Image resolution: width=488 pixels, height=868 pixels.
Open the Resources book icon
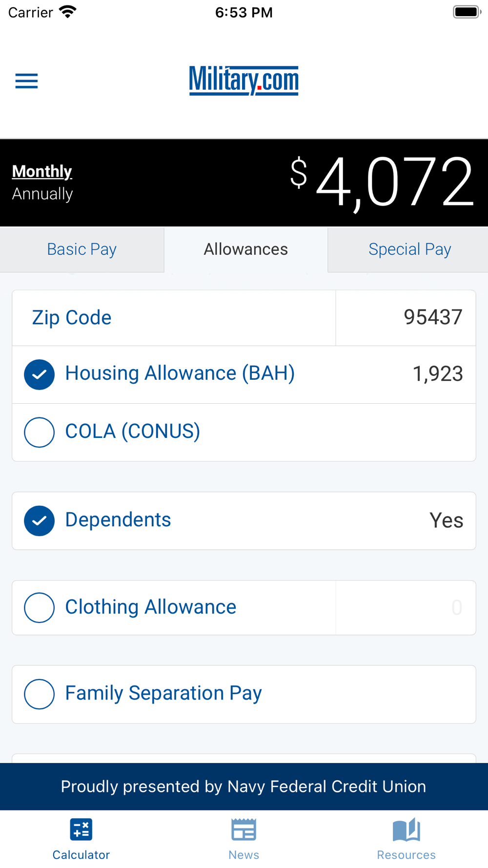coord(407,829)
